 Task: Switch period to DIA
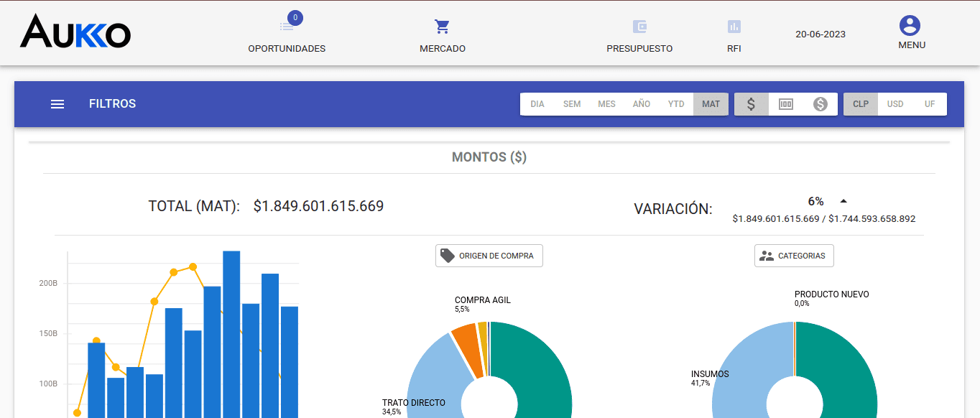click(x=537, y=104)
